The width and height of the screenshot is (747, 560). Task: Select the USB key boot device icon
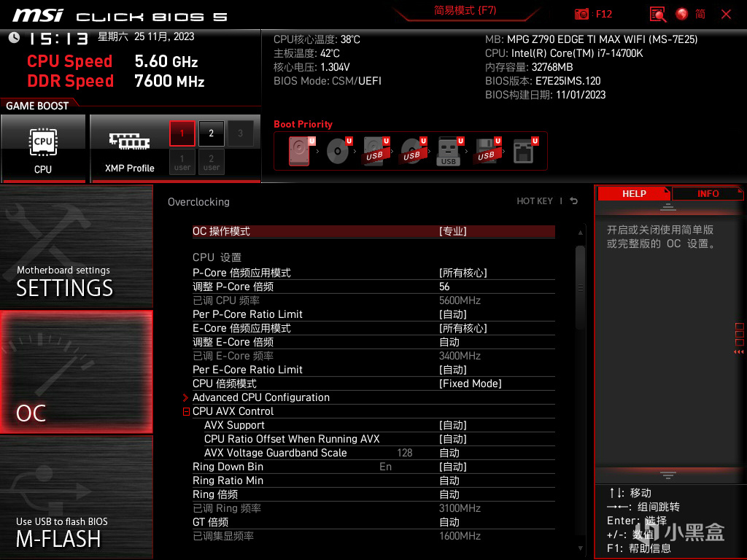click(x=449, y=151)
